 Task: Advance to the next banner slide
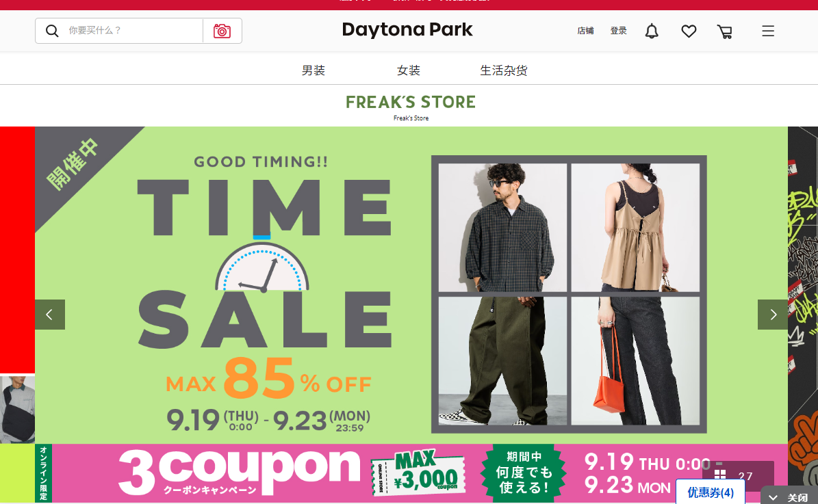773,315
